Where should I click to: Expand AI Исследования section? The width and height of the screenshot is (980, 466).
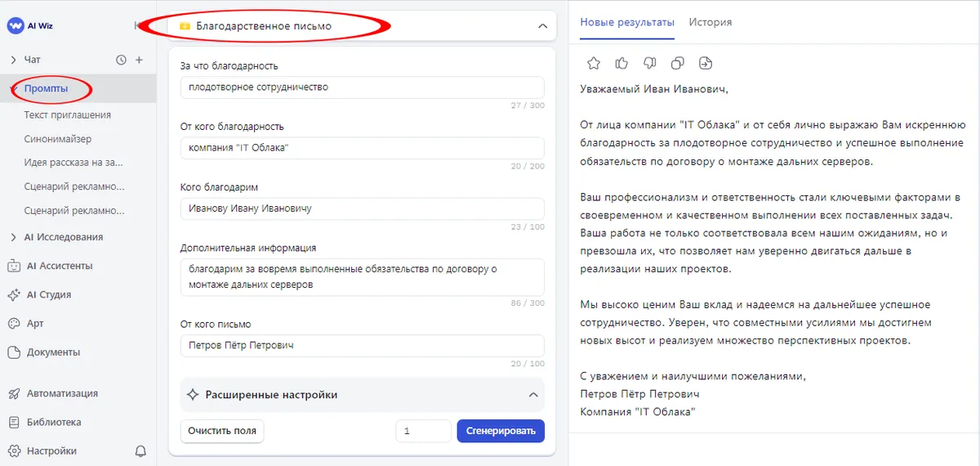click(14, 237)
